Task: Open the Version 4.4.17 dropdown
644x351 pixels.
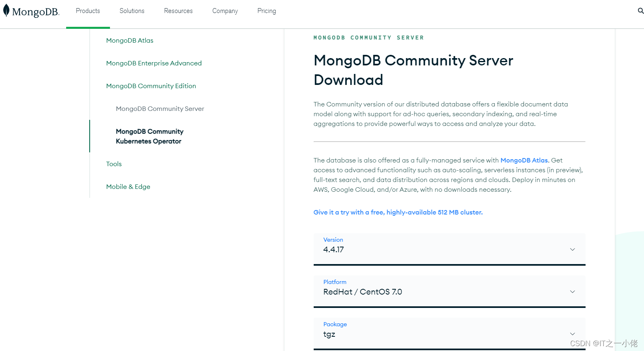Action: coord(450,249)
